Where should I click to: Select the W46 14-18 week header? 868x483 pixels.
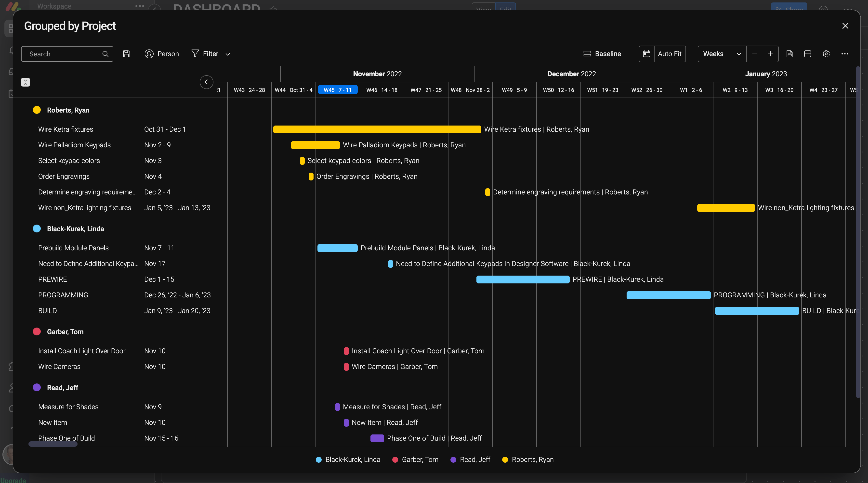coord(382,90)
